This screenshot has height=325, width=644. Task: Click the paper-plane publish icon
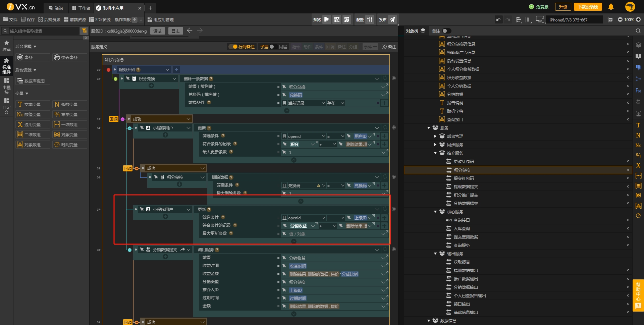(392, 19)
